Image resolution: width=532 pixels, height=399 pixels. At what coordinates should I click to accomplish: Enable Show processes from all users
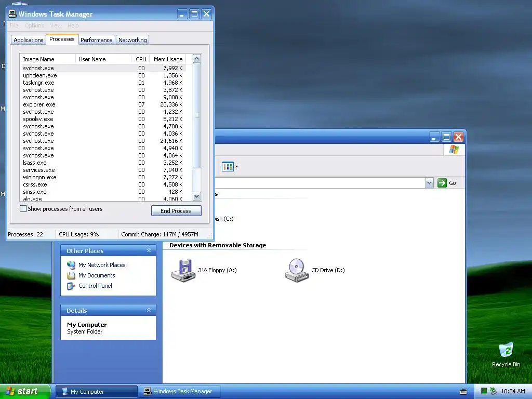(23, 209)
